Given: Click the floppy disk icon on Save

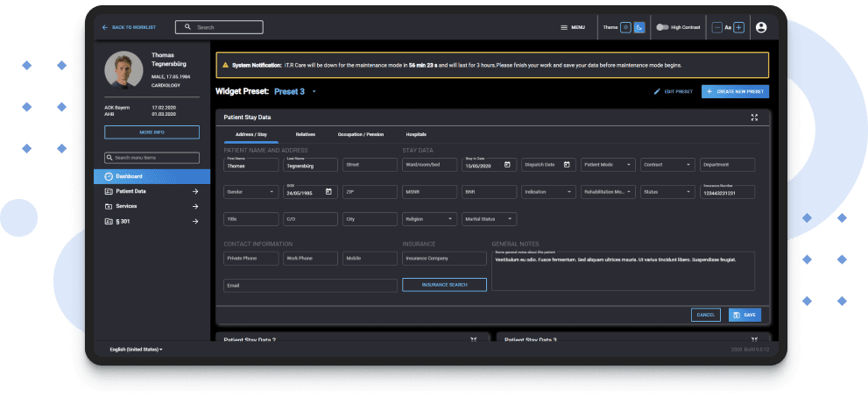Looking at the screenshot, I should 737,315.
